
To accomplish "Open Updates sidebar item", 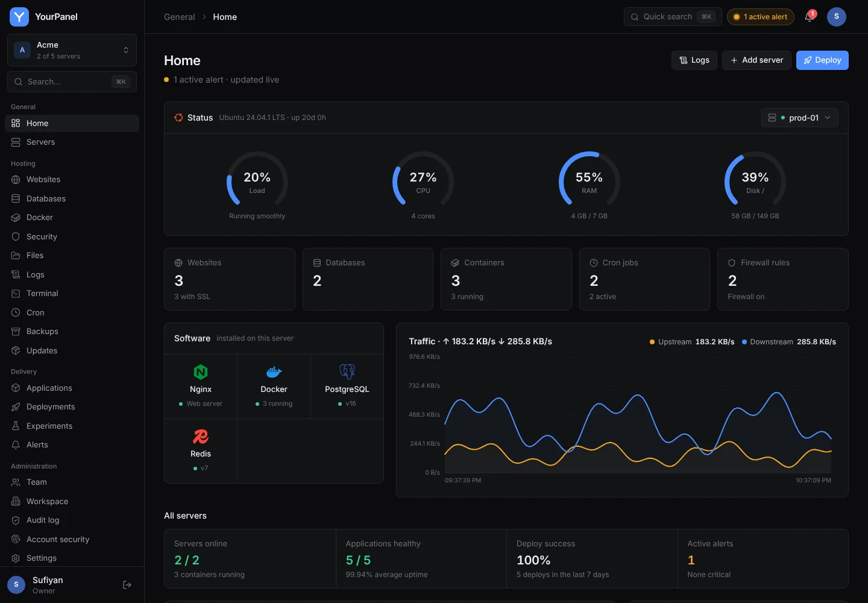I will 72,351.
